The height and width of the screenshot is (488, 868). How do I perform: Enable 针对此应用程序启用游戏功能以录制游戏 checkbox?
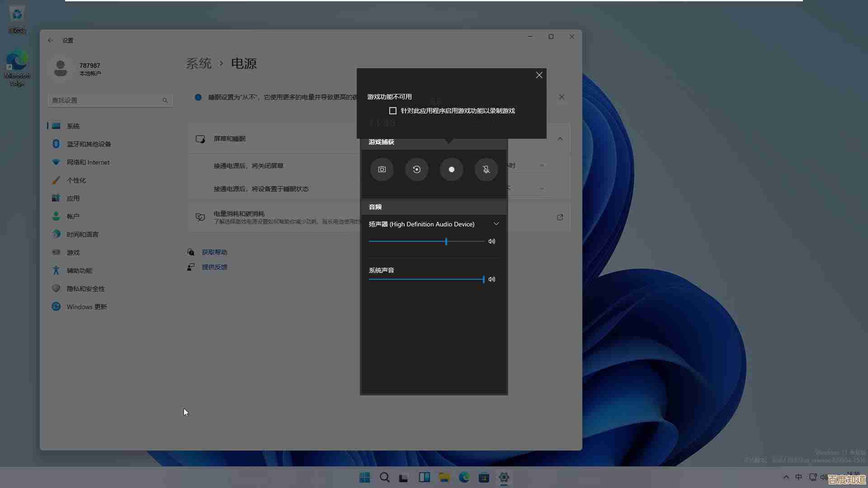(393, 110)
